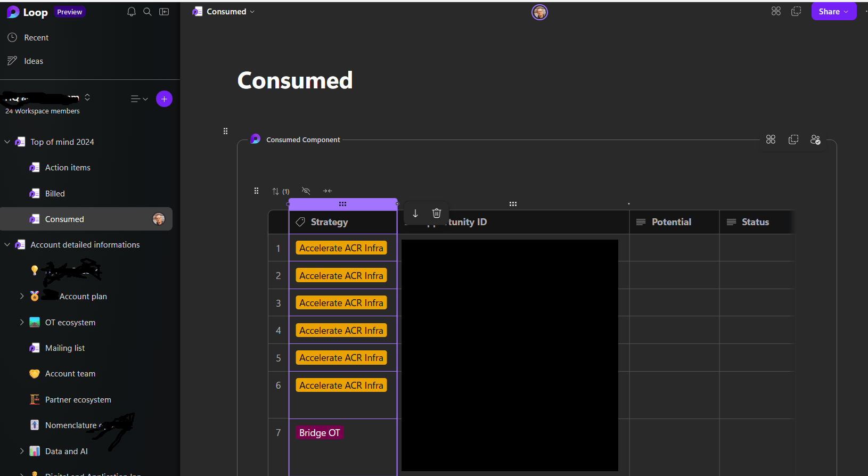Select Consumed page in sidebar
The height and width of the screenshot is (476, 868).
point(86,219)
